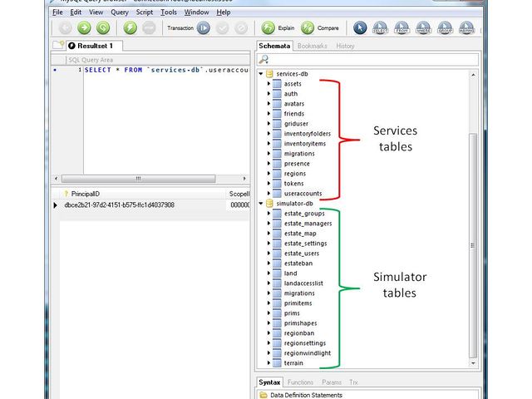Switch to the Bookmarks tab

[x=312, y=46]
